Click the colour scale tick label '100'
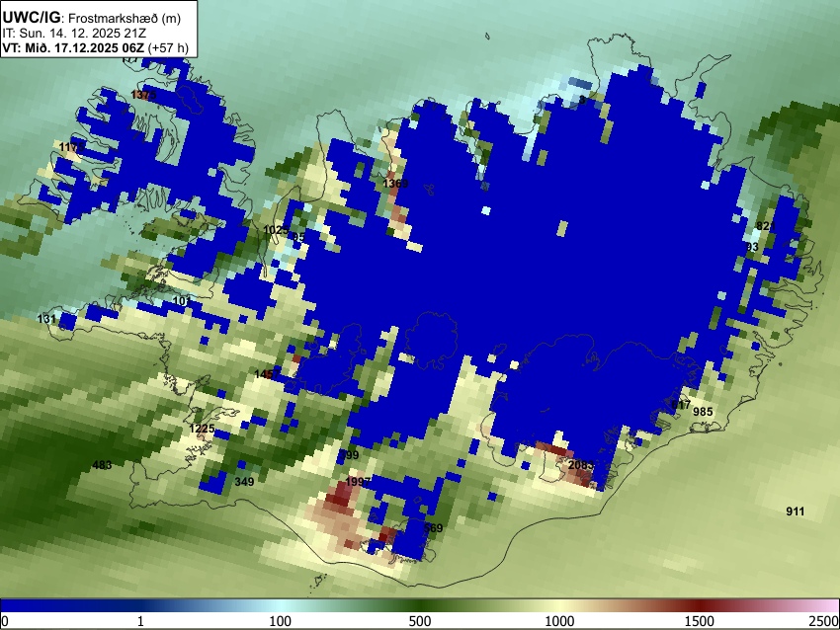 click(281, 621)
